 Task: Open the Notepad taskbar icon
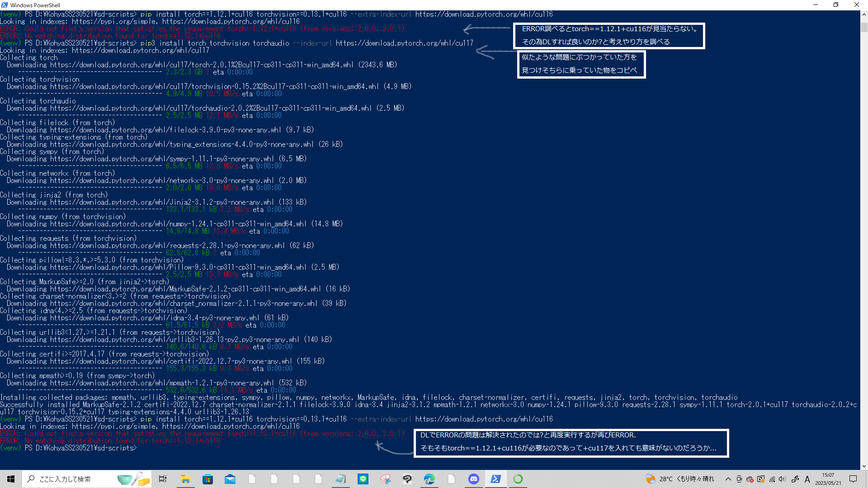tap(340, 479)
